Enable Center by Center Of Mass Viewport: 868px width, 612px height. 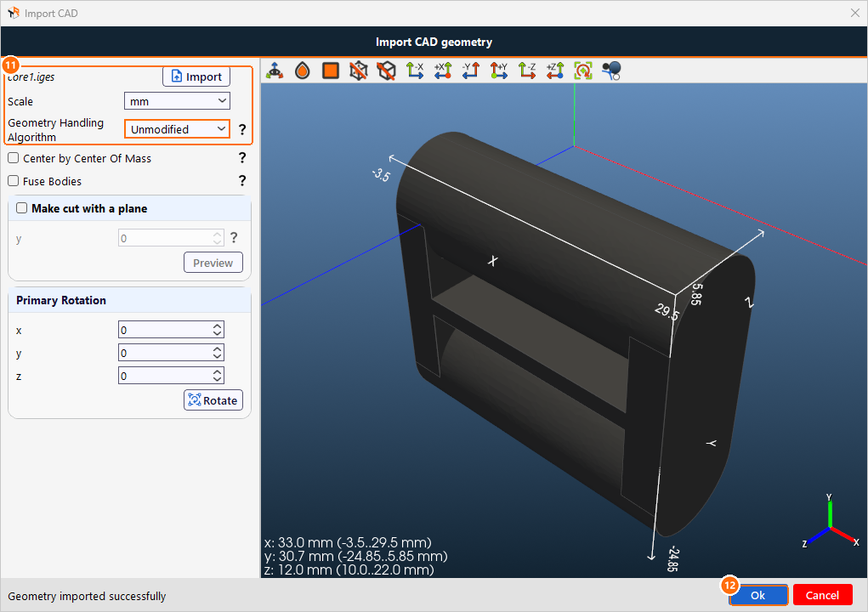coord(14,158)
